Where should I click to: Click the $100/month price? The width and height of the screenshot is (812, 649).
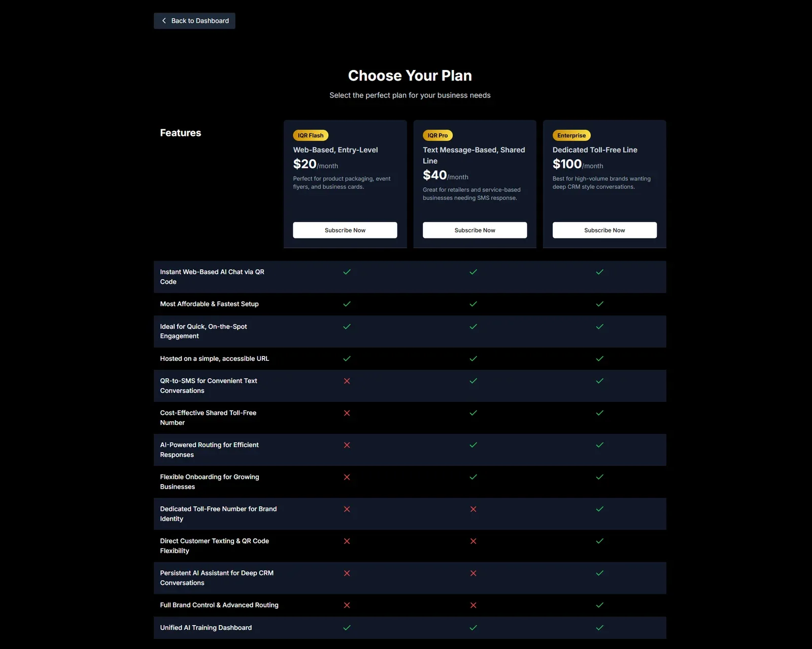pyautogui.click(x=578, y=164)
